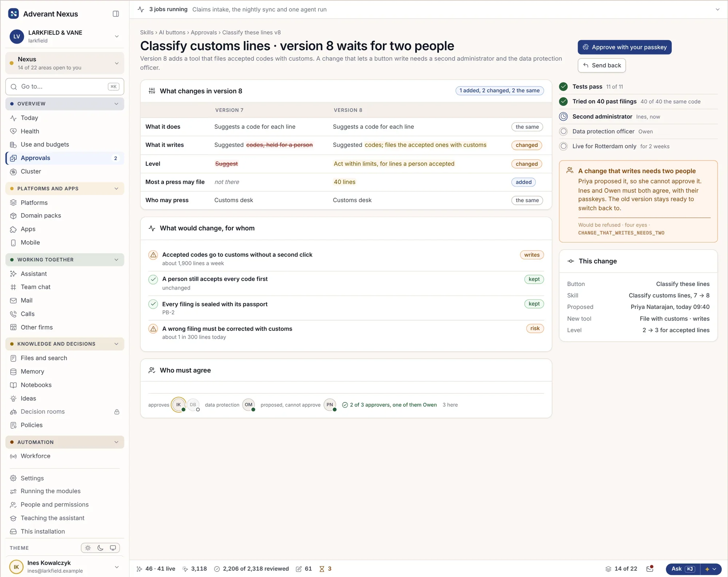Select the light theme sun icon
728x577 pixels.
point(88,548)
